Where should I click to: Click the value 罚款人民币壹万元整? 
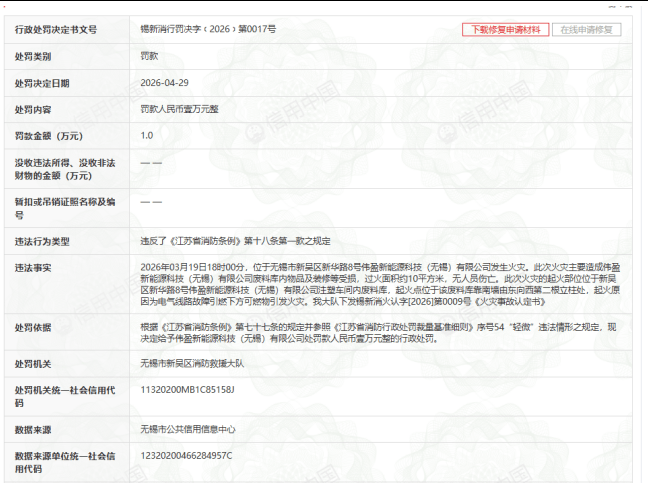[x=179, y=109]
